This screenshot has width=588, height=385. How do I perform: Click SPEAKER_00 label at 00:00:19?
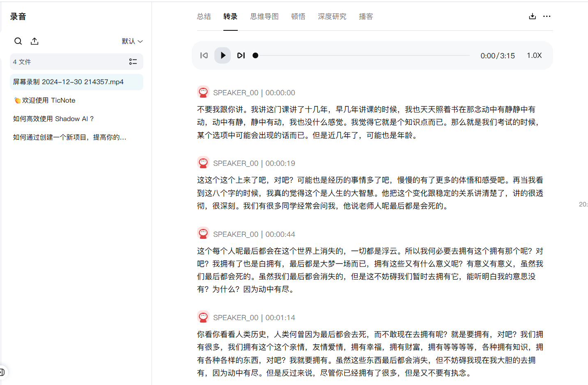tap(236, 163)
